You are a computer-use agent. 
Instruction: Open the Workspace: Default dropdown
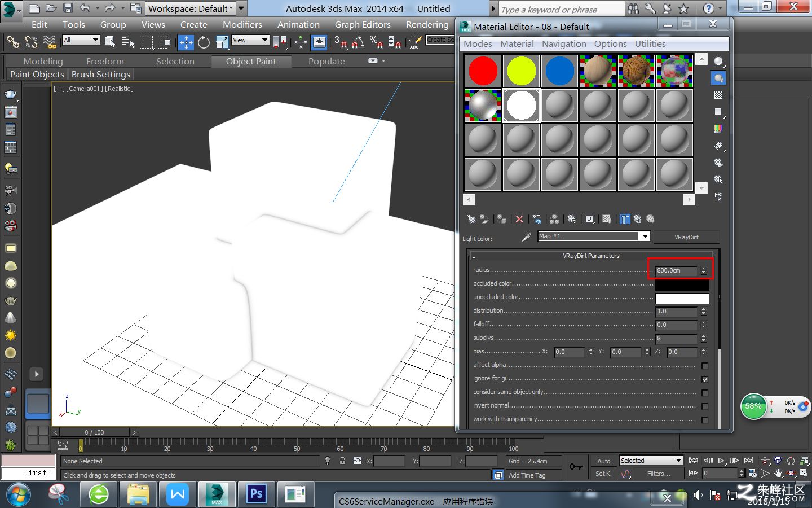click(x=190, y=8)
